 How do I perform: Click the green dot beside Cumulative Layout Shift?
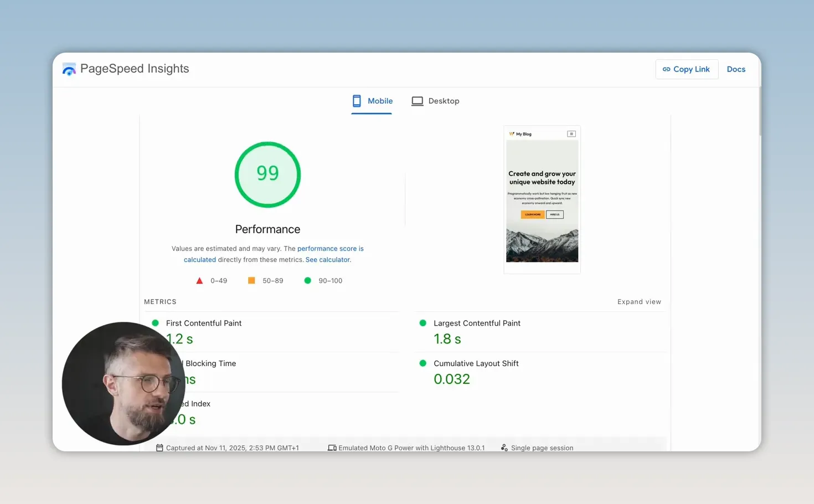tap(423, 363)
